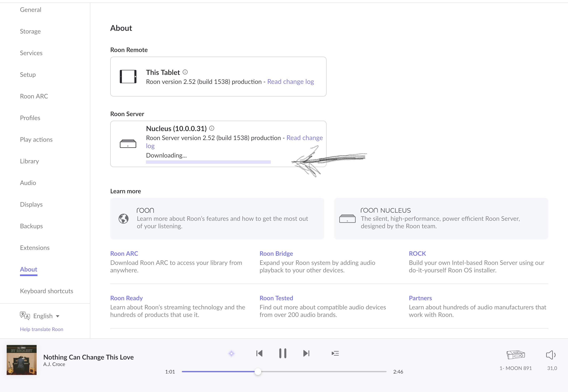Open Backups settings
This screenshot has height=392, width=568.
click(31, 226)
